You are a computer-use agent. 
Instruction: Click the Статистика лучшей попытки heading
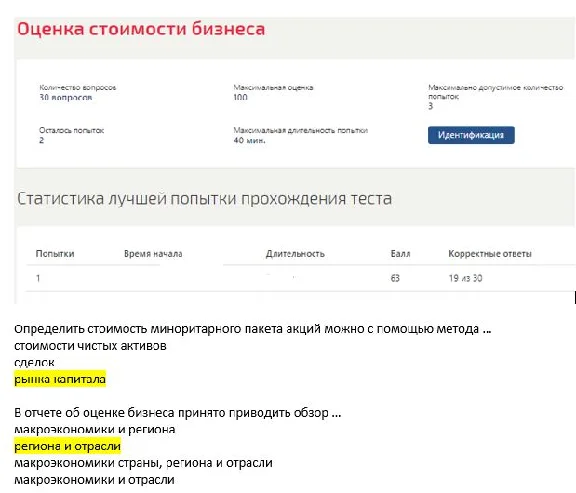(x=205, y=199)
